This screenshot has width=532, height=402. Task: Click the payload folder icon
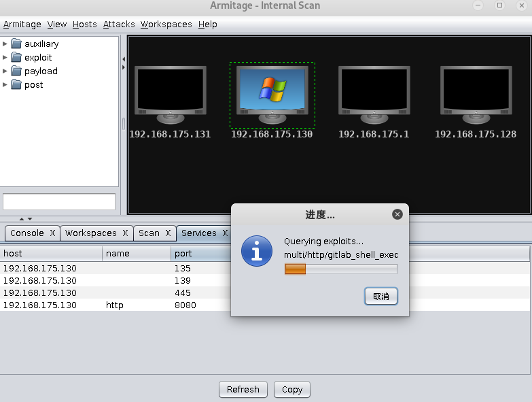point(16,71)
